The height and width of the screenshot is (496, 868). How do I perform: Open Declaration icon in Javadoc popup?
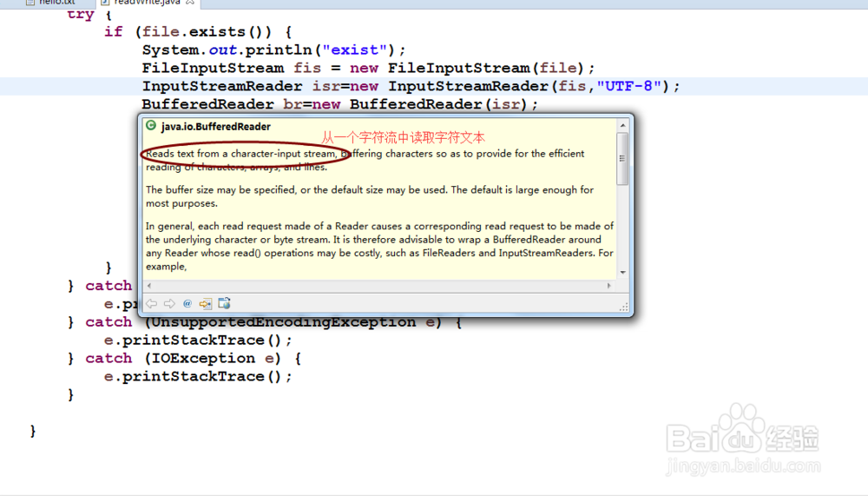point(206,304)
